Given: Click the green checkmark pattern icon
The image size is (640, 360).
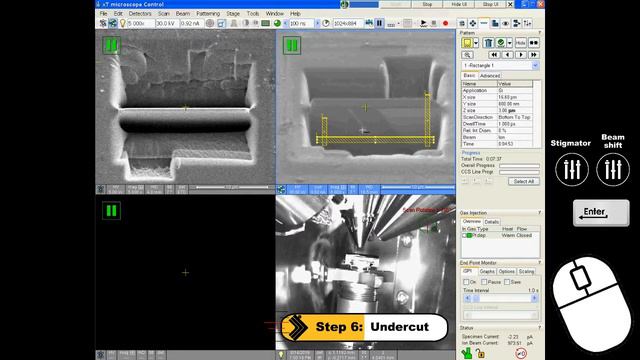Looking at the screenshot, I should pyautogui.click(x=500, y=42).
